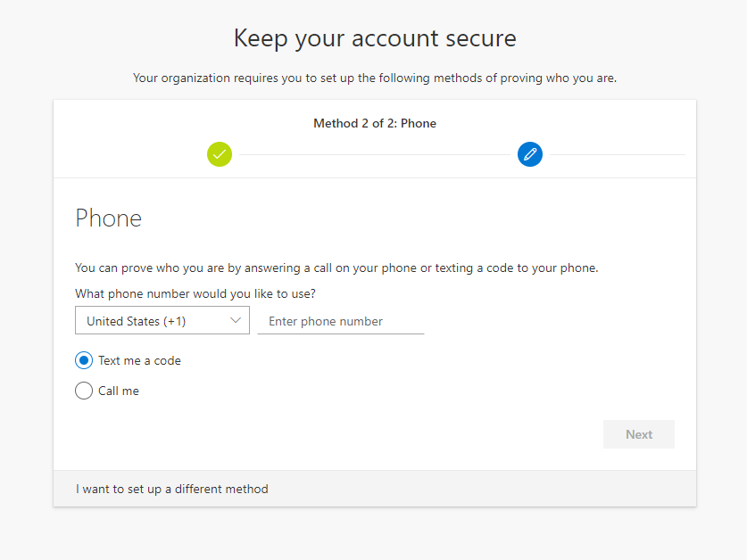
Task: Click the "Your organization requires" subtitle text
Action: [375, 78]
